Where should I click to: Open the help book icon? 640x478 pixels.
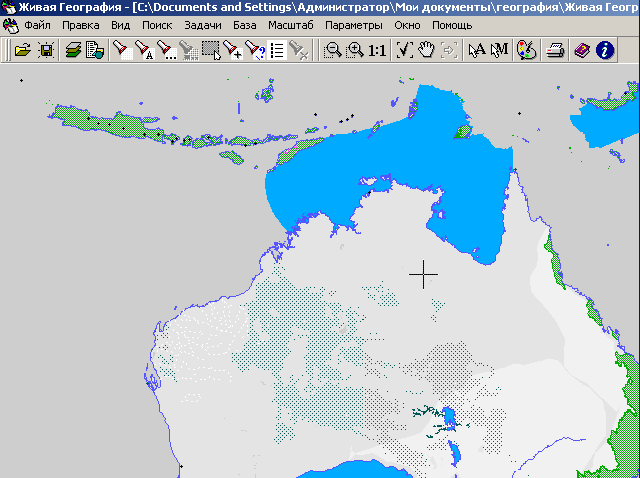point(581,49)
